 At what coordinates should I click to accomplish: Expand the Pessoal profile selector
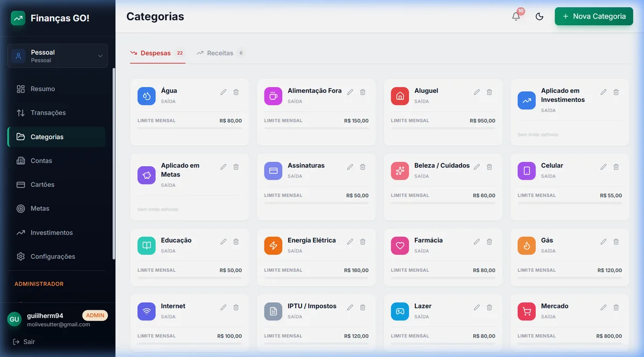57,55
